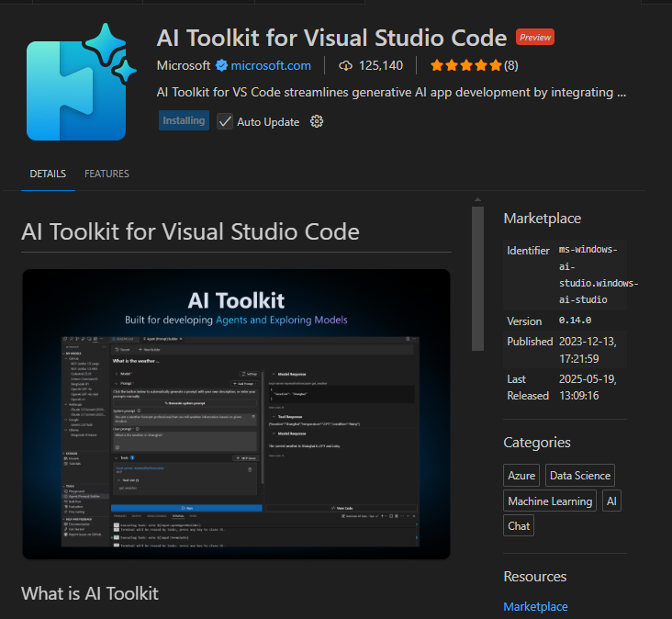Click the Installing button
672x619 pixels.
tap(184, 120)
